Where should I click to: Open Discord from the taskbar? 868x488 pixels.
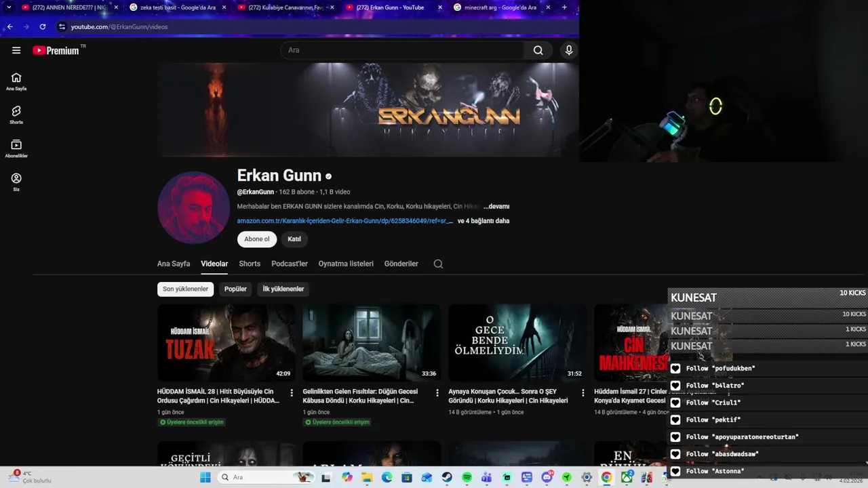(x=547, y=477)
